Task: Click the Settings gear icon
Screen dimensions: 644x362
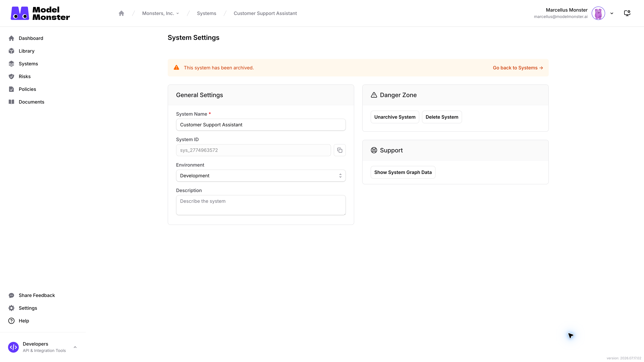Action: [11, 308]
